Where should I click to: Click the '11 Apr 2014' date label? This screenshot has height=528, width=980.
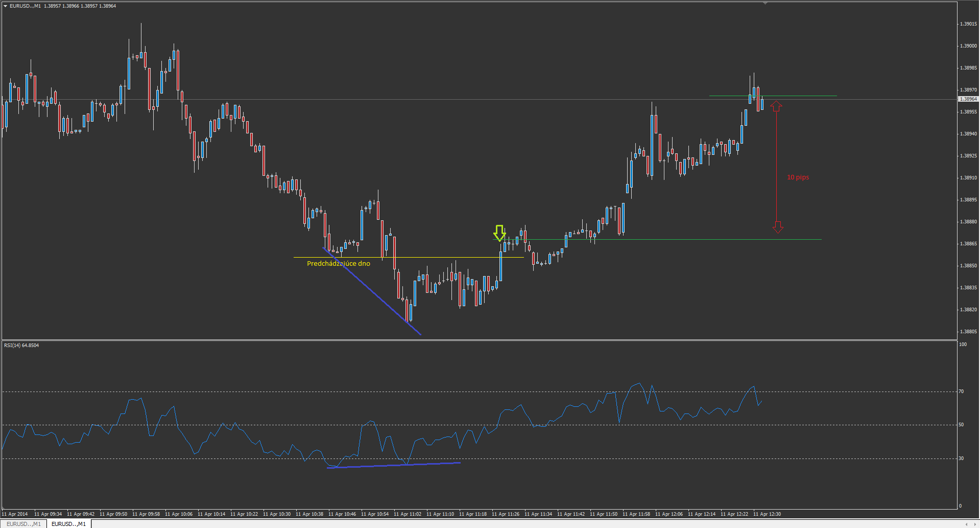[15, 514]
